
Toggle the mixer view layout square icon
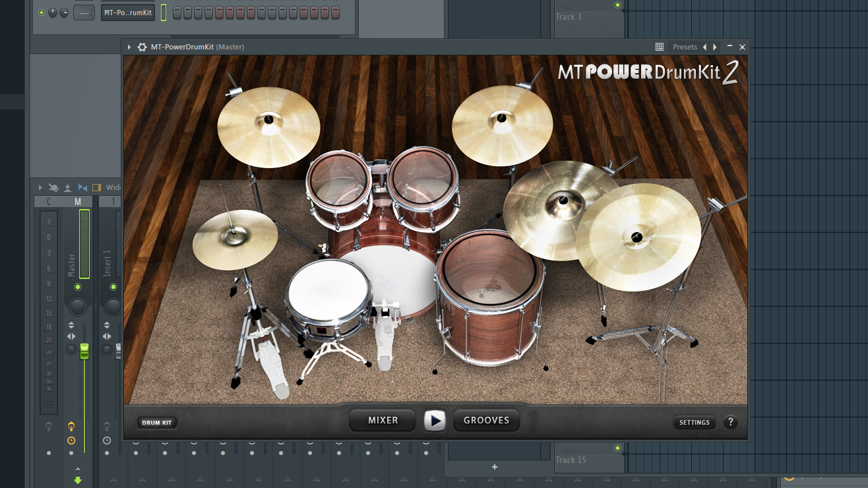point(96,188)
